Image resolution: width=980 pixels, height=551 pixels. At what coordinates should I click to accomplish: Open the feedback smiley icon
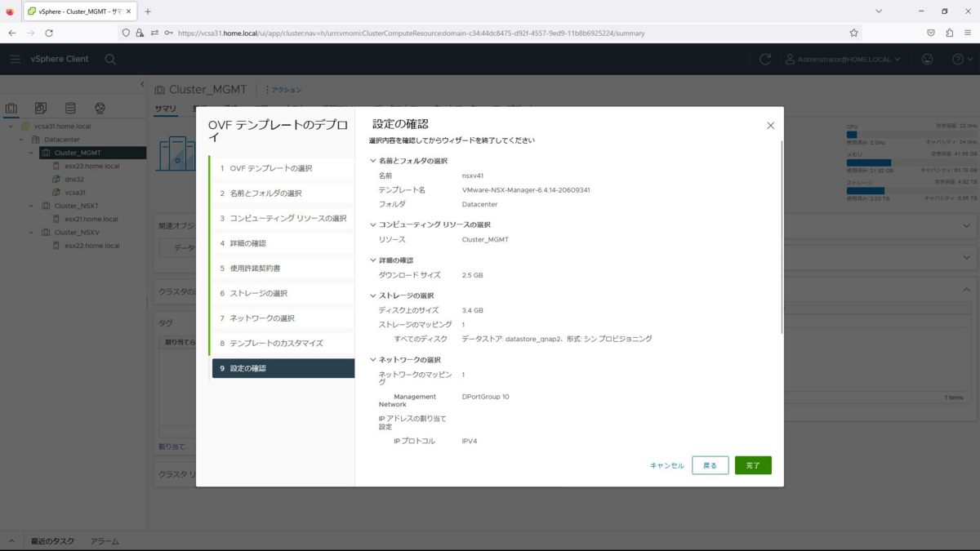coord(927,59)
